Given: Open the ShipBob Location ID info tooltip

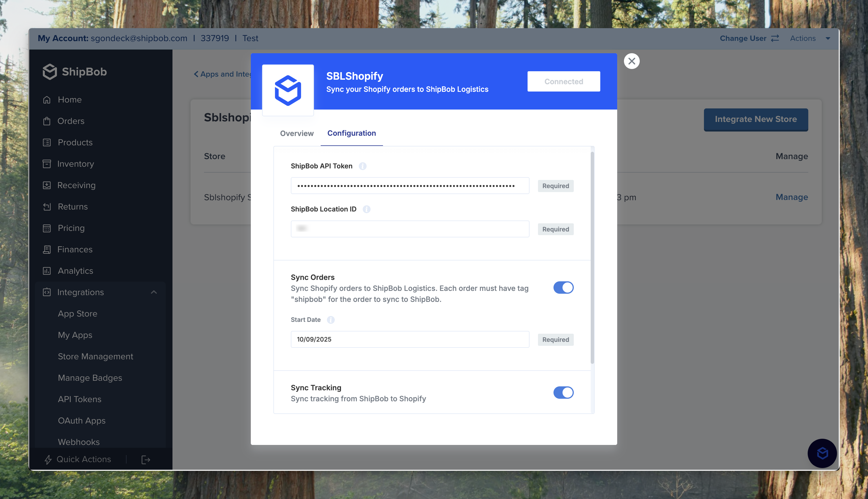Looking at the screenshot, I should 366,209.
